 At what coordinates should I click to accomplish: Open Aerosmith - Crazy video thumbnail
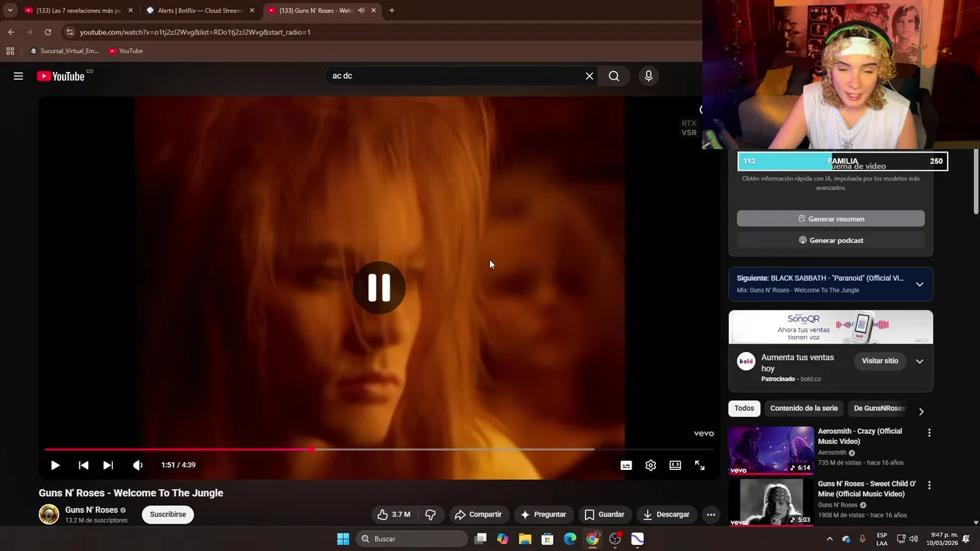771,450
